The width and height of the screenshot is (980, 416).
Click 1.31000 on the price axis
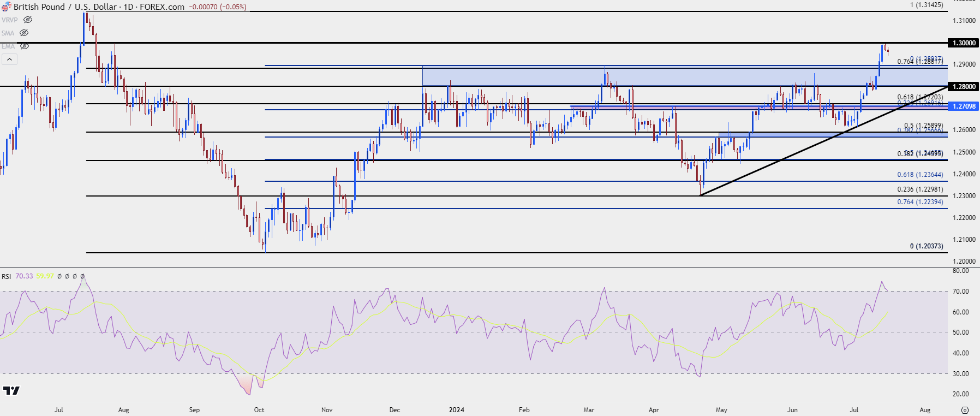coord(964,21)
